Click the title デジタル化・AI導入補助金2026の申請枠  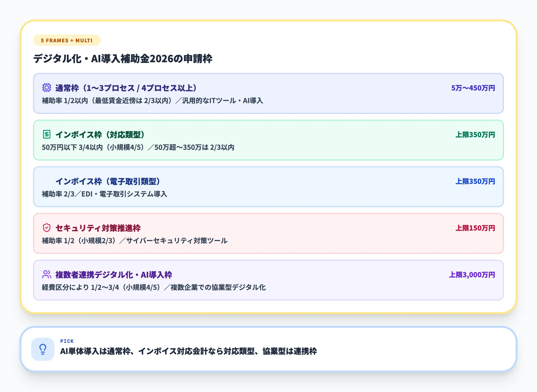tap(124, 58)
